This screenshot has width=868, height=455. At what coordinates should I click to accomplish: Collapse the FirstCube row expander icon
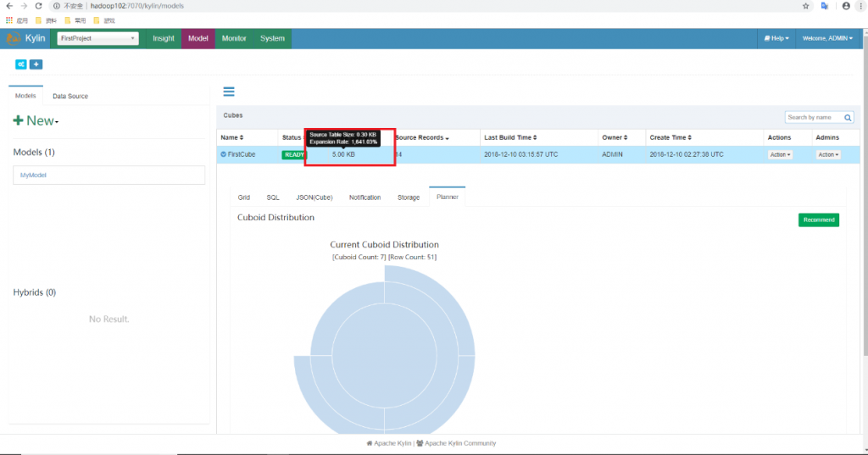224,154
